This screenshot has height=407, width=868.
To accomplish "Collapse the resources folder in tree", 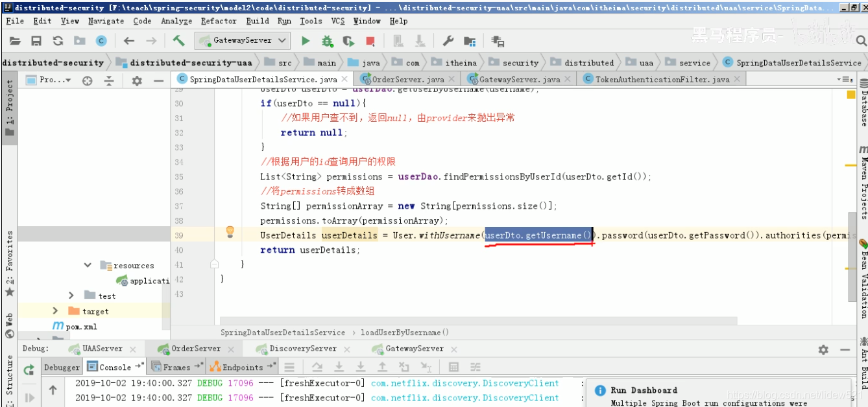I will [88, 265].
